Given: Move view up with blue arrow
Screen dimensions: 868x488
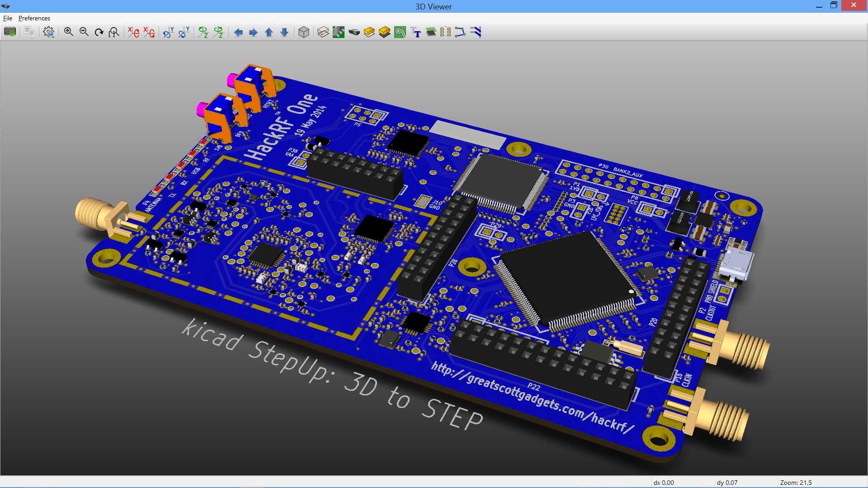Looking at the screenshot, I should coord(269,32).
